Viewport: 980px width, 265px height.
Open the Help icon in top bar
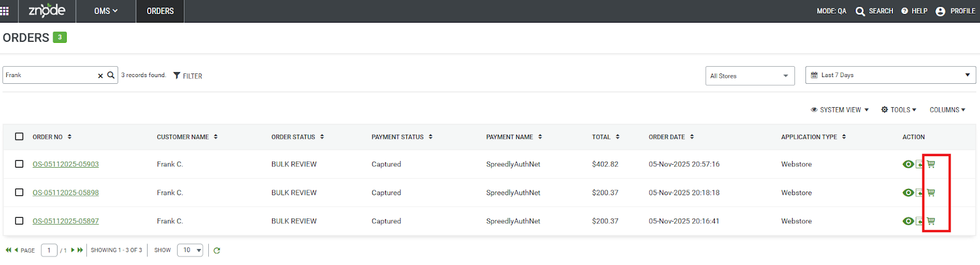(905, 11)
